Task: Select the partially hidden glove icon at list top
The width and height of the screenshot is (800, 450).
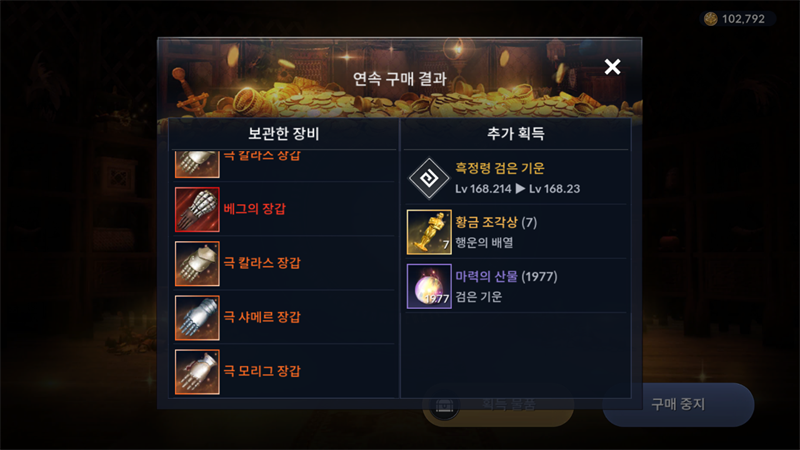Action: pyautogui.click(x=197, y=164)
